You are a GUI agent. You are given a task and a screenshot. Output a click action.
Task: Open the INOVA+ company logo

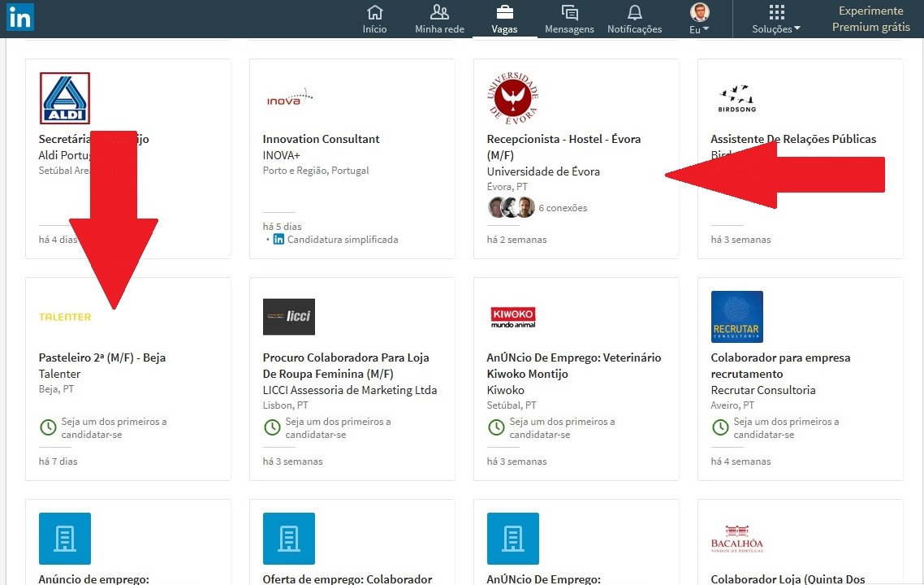[x=289, y=97]
